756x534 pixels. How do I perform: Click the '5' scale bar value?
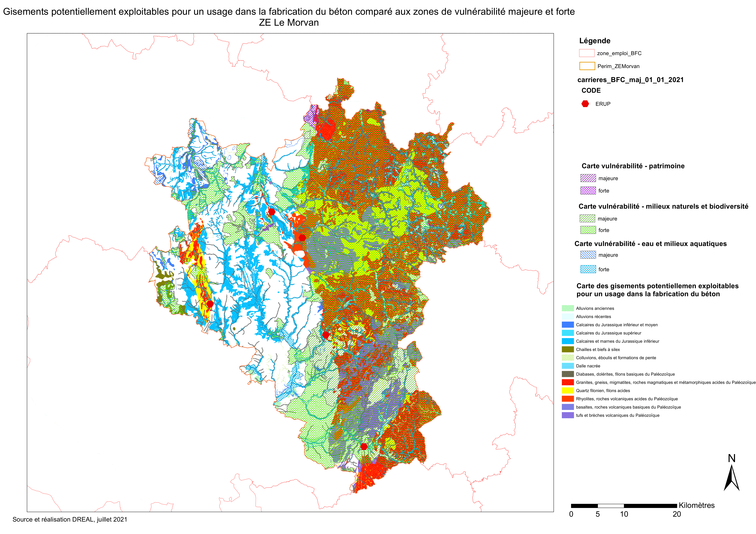click(598, 514)
